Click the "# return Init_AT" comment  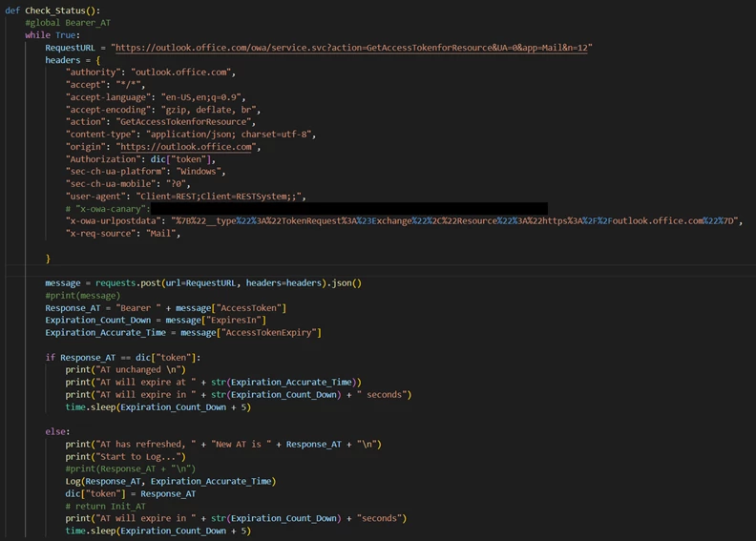tap(106, 506)
